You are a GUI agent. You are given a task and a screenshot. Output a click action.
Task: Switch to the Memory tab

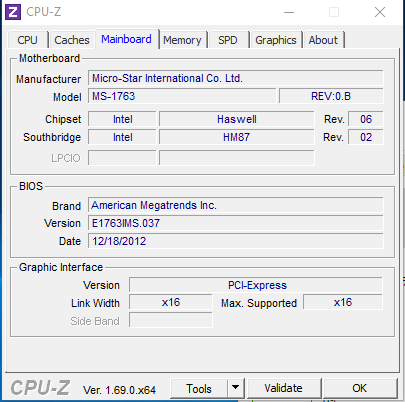[182, 40]
